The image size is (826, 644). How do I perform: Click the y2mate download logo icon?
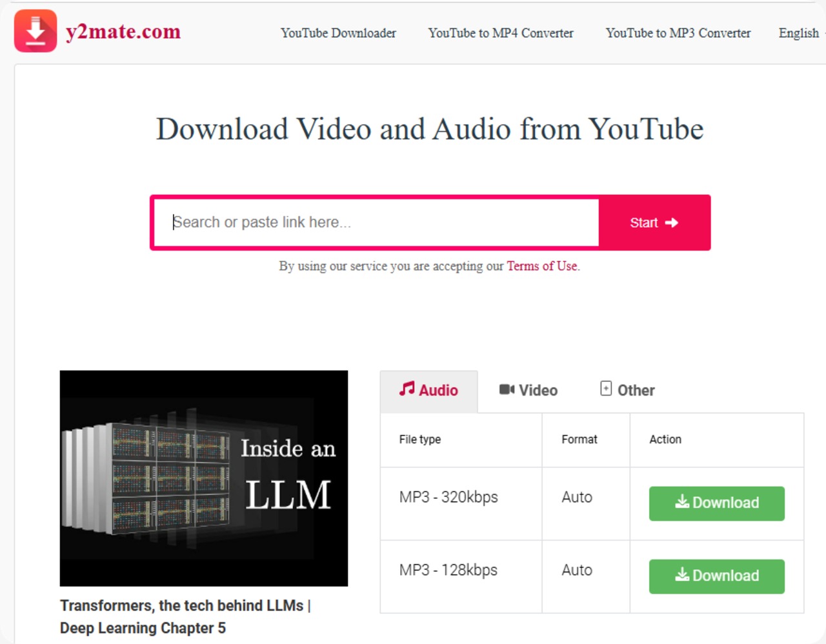(x=35, y=31)
